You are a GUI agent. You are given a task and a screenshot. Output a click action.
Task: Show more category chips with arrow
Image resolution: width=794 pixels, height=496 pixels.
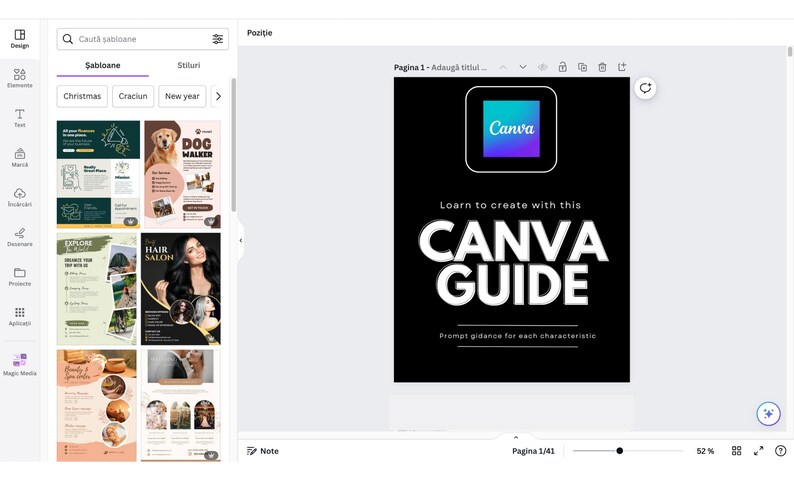218,96
